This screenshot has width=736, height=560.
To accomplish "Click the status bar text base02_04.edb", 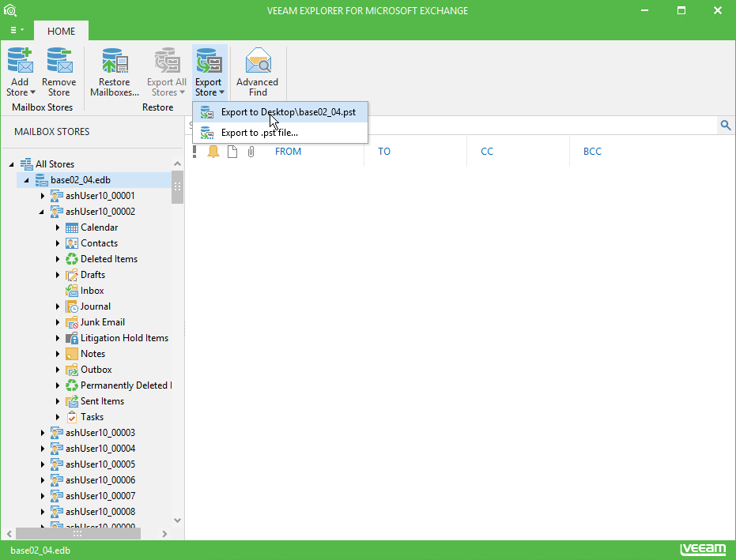I will (x=40, y=551).
